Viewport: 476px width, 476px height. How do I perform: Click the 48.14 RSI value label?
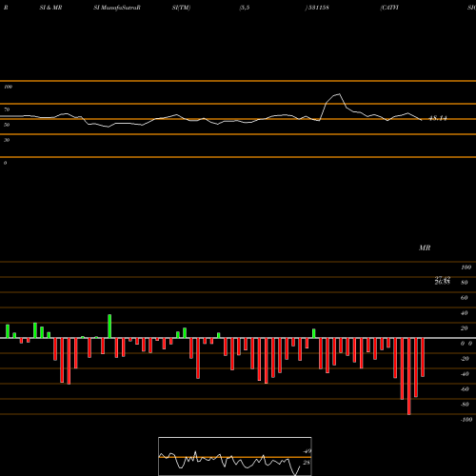(438, 118)
